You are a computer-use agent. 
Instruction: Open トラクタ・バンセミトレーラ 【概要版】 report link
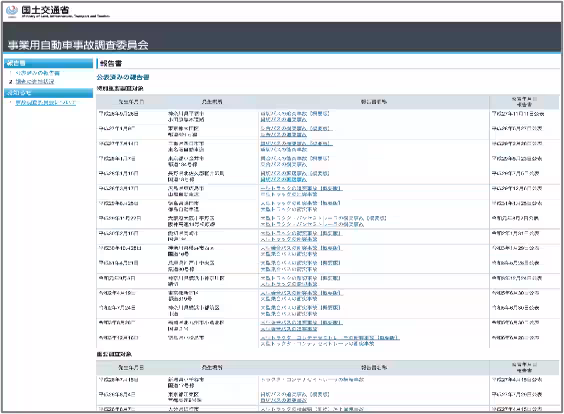(323, 218)
